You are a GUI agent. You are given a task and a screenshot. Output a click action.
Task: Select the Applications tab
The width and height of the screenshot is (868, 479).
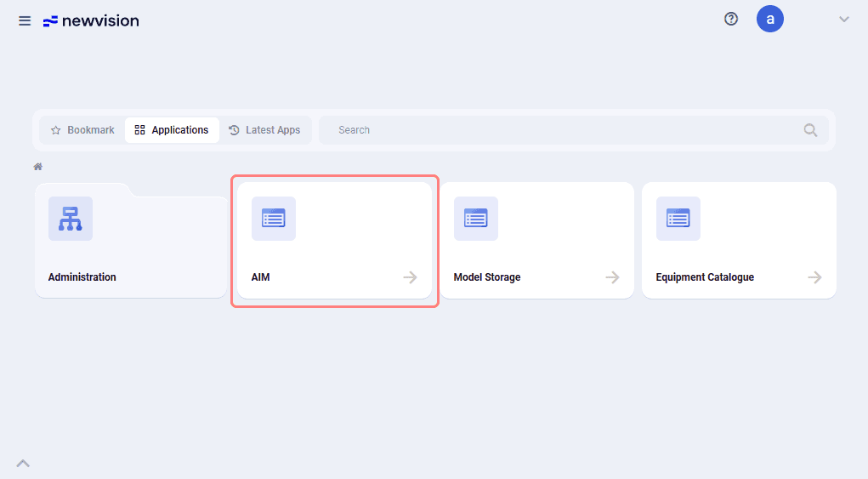tap(172, 130)
